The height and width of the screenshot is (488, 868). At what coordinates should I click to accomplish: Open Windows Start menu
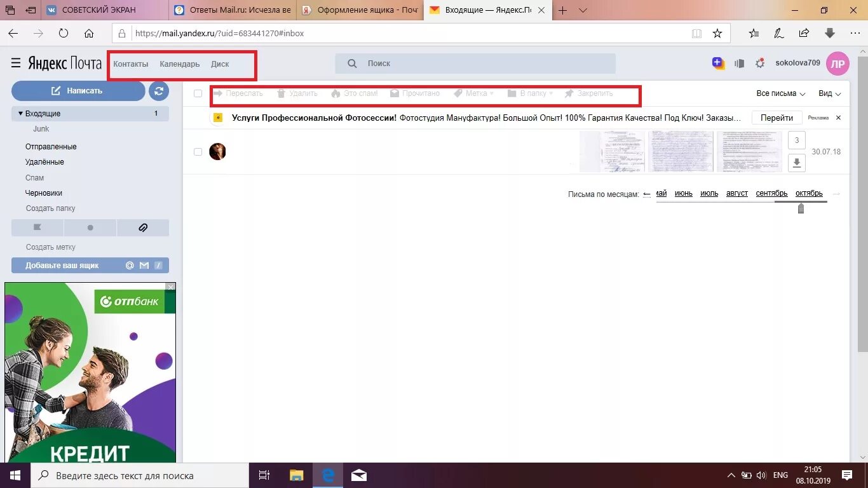(x=15, y=475)
